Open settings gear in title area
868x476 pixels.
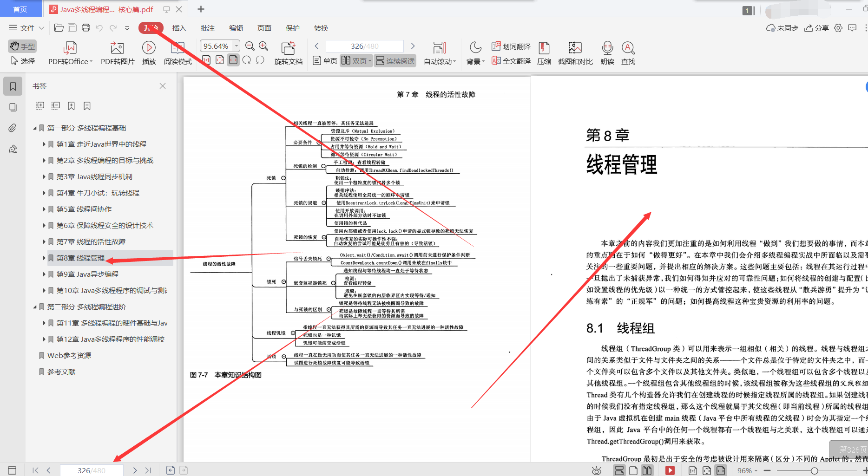[838, 28]
